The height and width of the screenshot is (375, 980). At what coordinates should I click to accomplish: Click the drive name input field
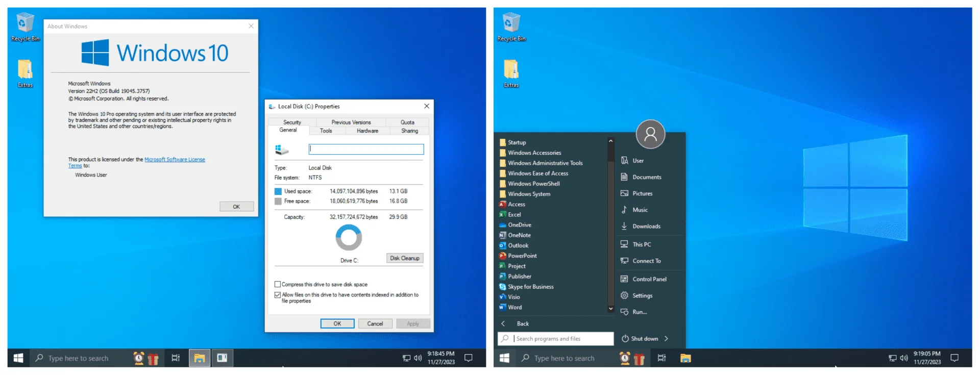[x=366, y=149]
